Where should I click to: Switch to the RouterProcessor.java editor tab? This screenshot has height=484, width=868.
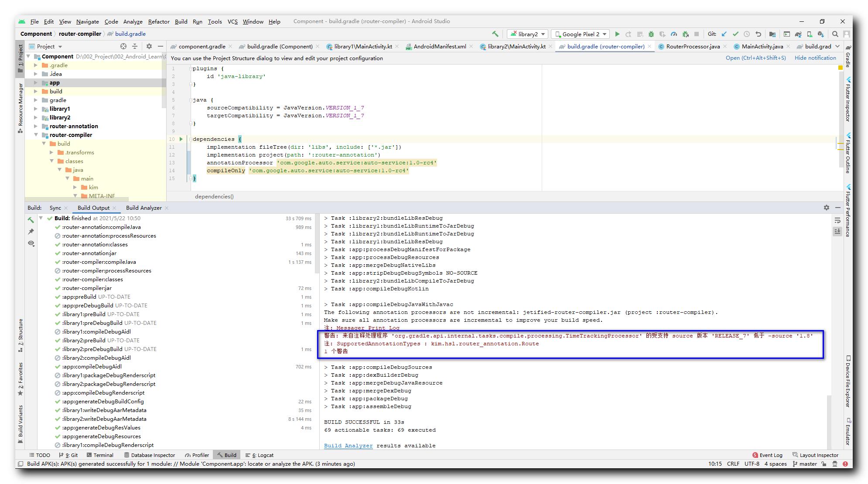point(693,46)
